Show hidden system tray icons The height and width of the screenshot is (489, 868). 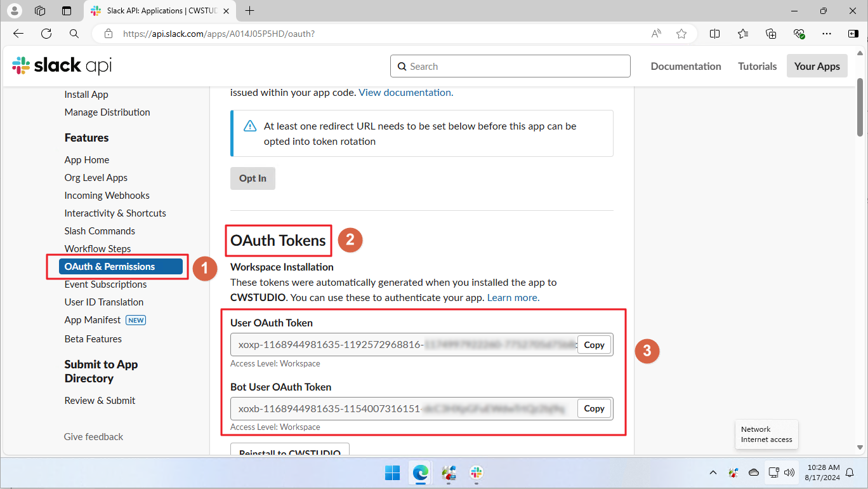point(713,472)
